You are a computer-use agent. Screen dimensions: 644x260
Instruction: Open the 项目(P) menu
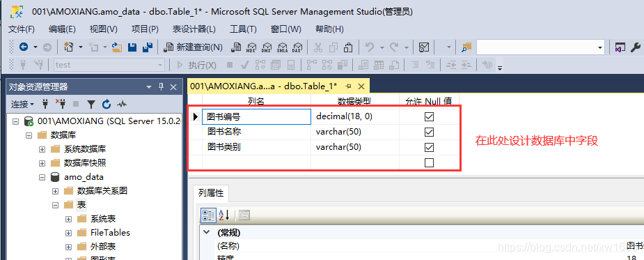pos(145,29)
